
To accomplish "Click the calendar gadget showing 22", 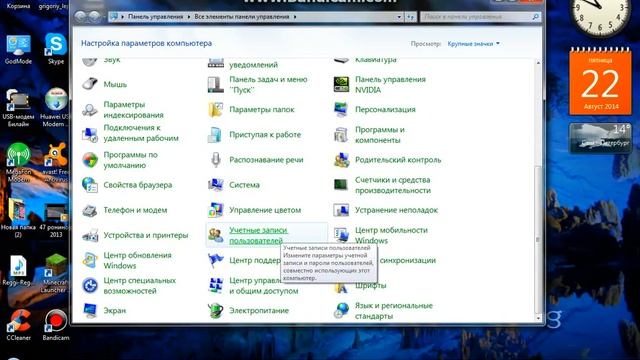I will point(600,81).
